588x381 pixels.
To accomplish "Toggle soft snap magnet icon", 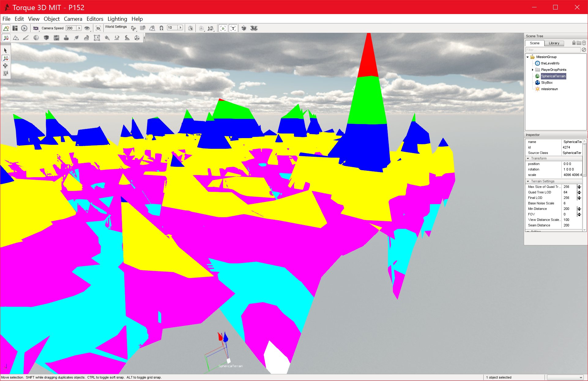I will pos(161,28).
